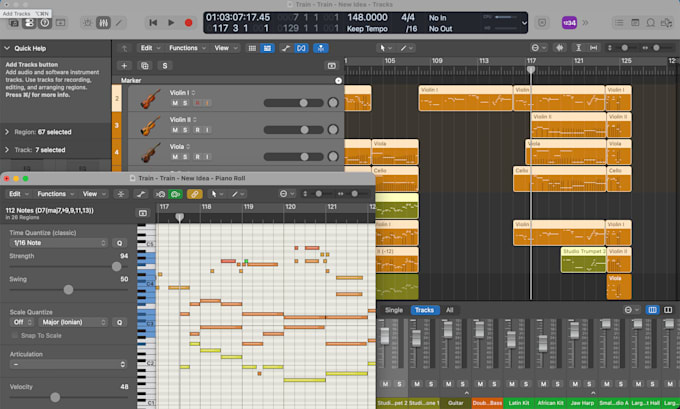Image resolution: width=680 pixels, height=409 pixels.
Task: Expand the Region: 67 selected section
Action: click(7, 132)
